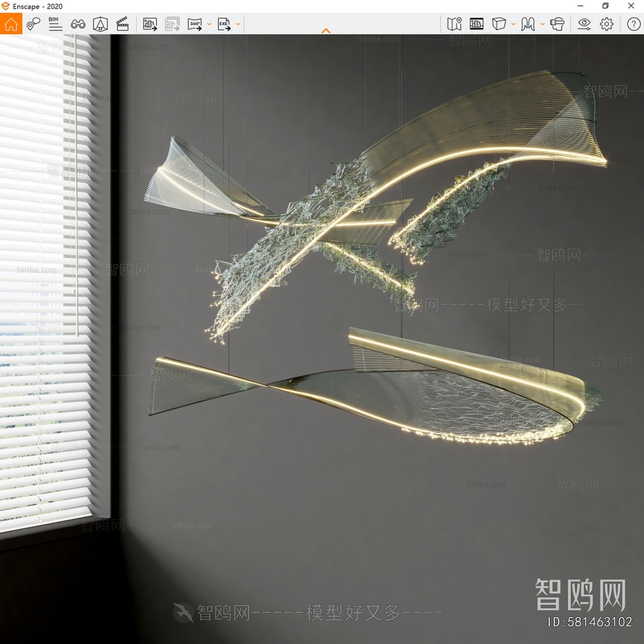Screen dimensions: 644x644
Task: Expand the navigation mode dropdown arrow
Action: [542, 24]
